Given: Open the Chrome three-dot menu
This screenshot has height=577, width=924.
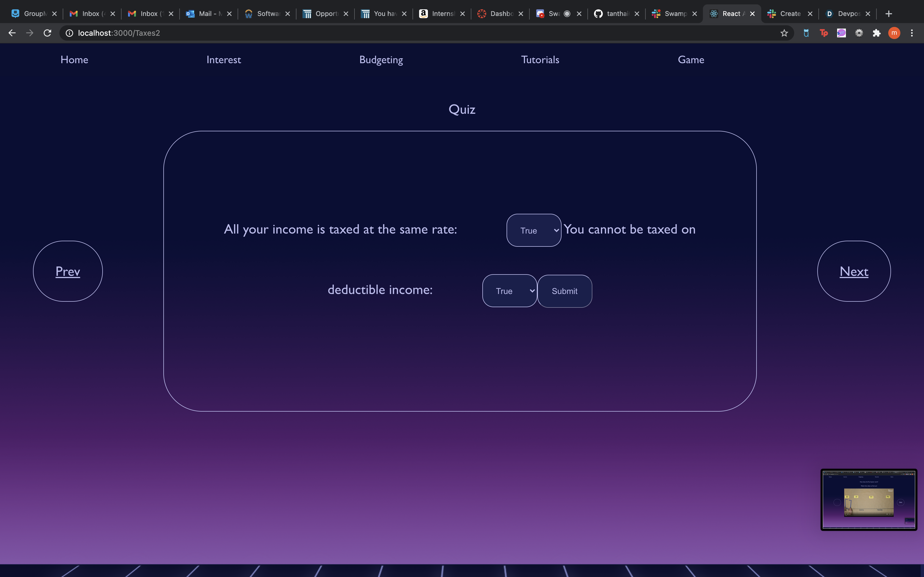Looking at the screenshot, I should [x=912, y=33].
